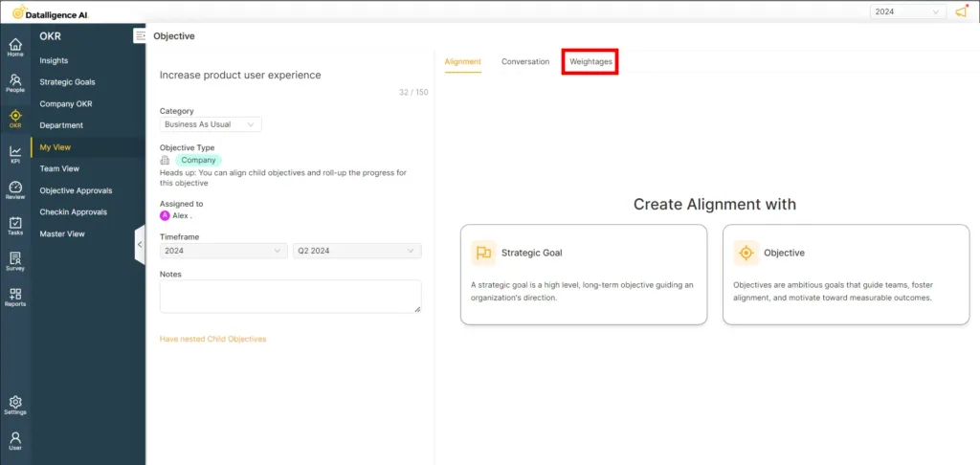Switch to the Weightages tab
This screenshot has width=980, height=465.
tap(590, 62)
